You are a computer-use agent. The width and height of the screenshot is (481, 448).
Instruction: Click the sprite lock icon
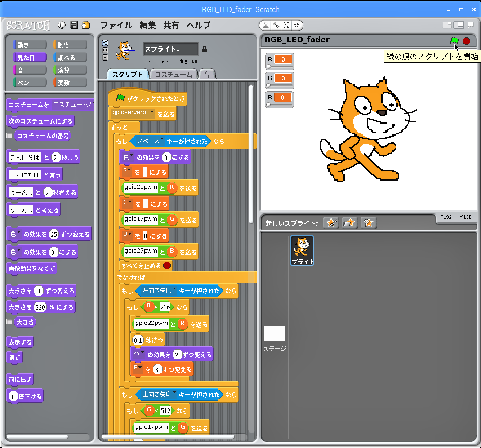point(205,49)
